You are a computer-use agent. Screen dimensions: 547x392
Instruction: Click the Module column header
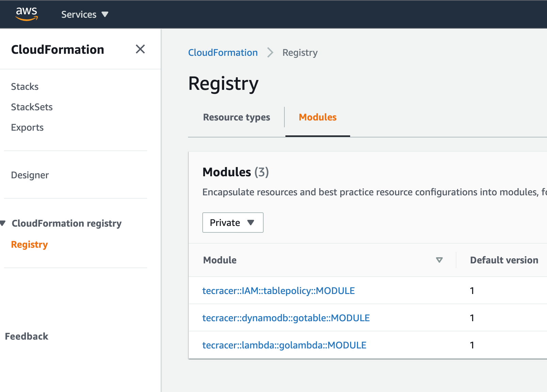tap(220, 260)
